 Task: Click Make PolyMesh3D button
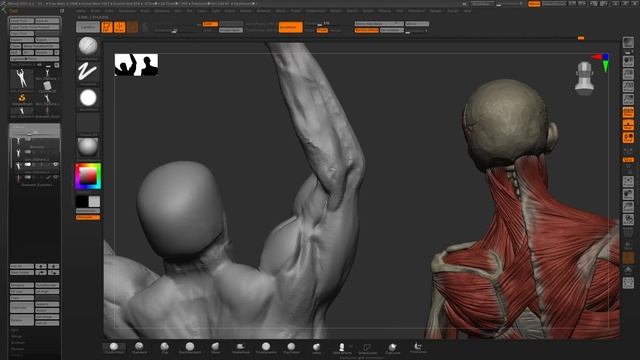(41, 46)
